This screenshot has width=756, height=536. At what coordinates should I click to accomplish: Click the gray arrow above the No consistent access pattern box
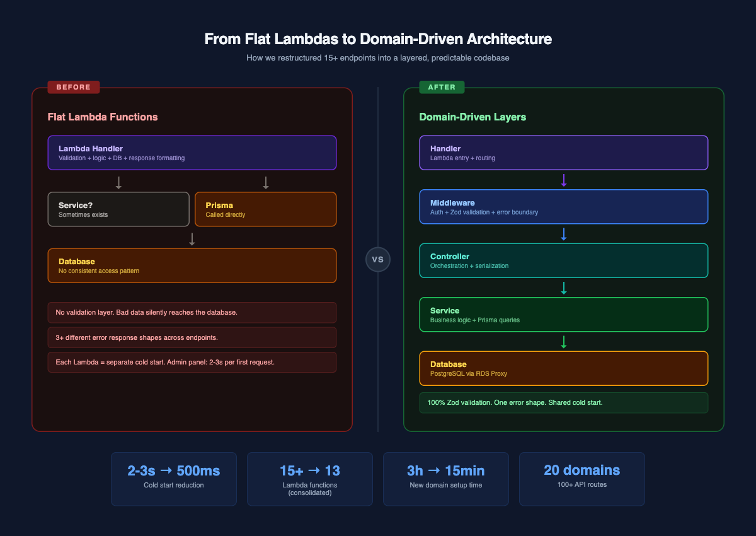coord(192,239)
